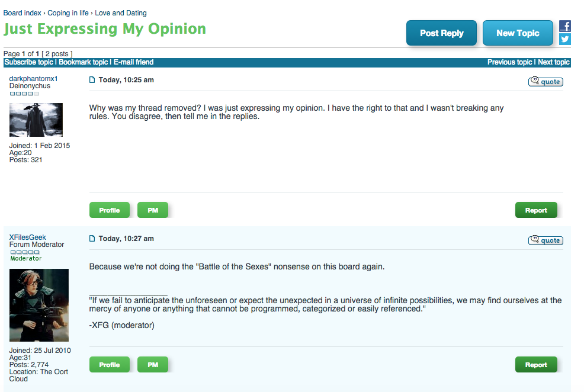E-mail topic to a friend
The width and height of the screenshot is (584, 392).
[133, 62]
